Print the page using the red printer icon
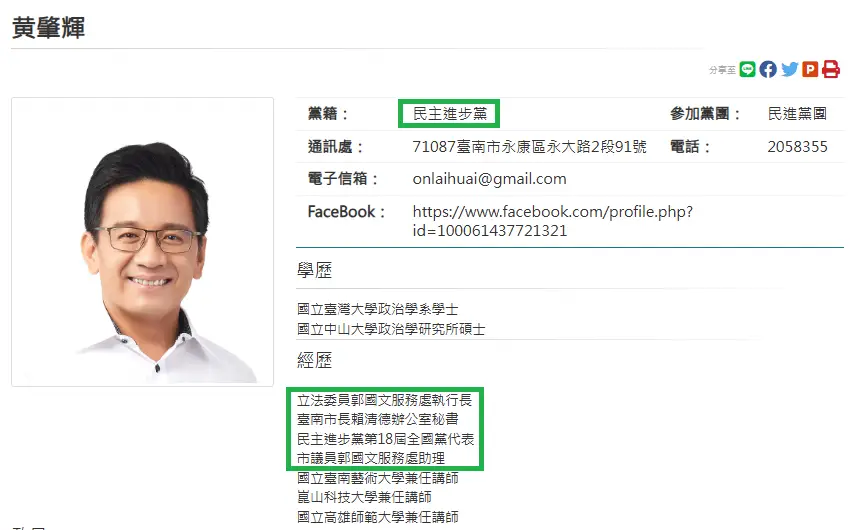This screenshot has width=854, height=530. pos(831,69)
